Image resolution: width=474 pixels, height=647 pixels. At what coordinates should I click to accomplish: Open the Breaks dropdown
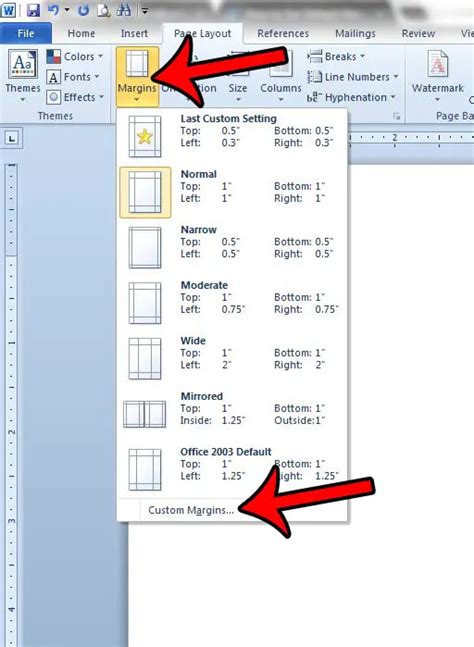[x=336, y=57]
